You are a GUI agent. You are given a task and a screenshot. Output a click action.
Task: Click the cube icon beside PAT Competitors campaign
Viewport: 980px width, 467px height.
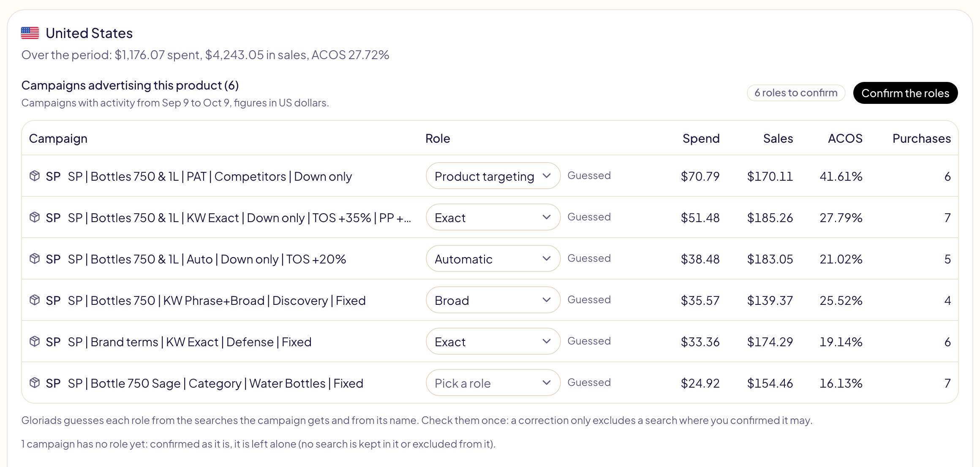pos(35,176)
